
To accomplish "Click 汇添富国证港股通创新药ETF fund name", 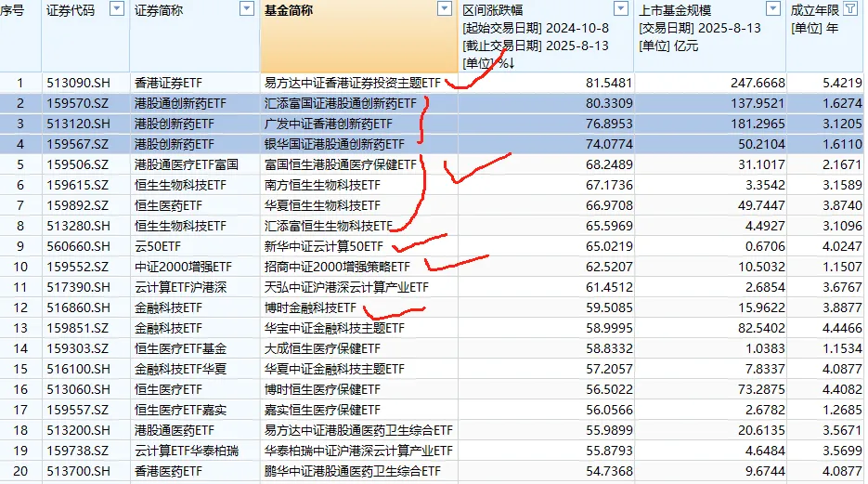I will click(341, 103).
